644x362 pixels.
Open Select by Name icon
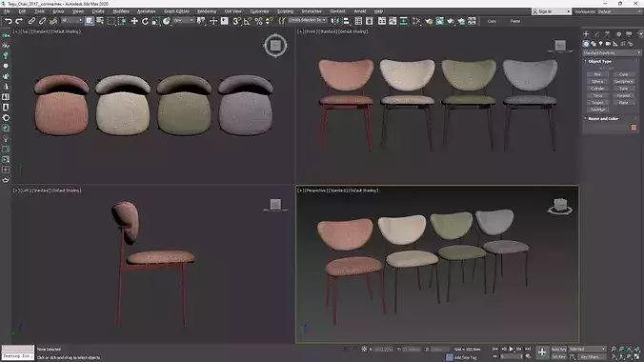click(x=100, y=21)
